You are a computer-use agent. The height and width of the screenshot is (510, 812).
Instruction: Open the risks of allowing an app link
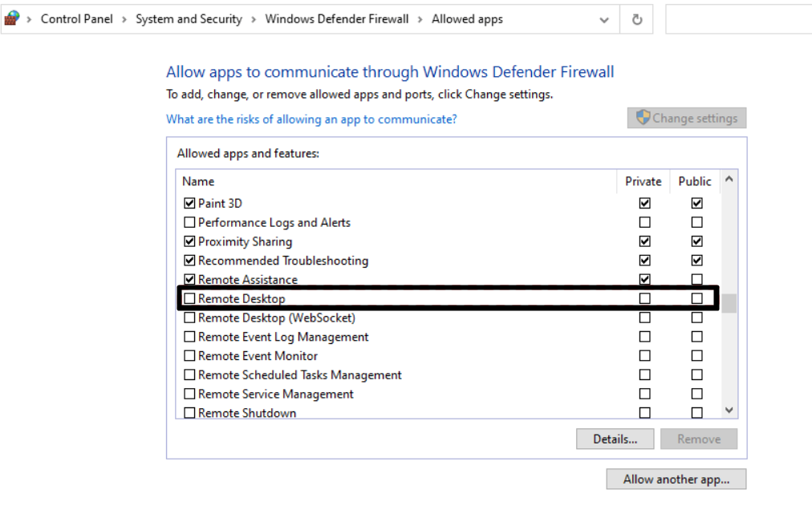[x=311, y=119]
